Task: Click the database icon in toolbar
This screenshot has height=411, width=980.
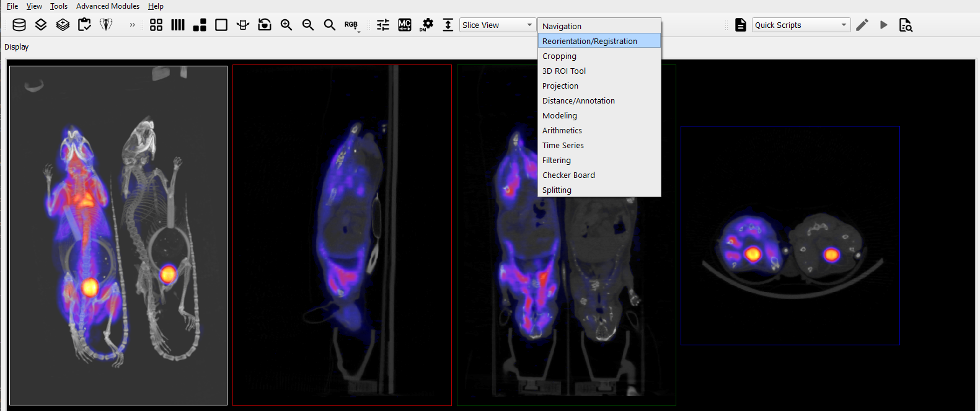Action: click(x=19, y=25)
